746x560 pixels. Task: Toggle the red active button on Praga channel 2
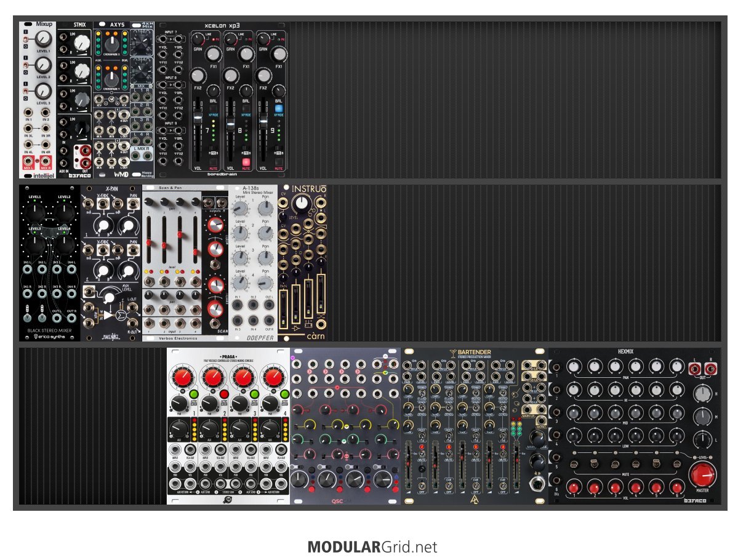coord(224,394)
